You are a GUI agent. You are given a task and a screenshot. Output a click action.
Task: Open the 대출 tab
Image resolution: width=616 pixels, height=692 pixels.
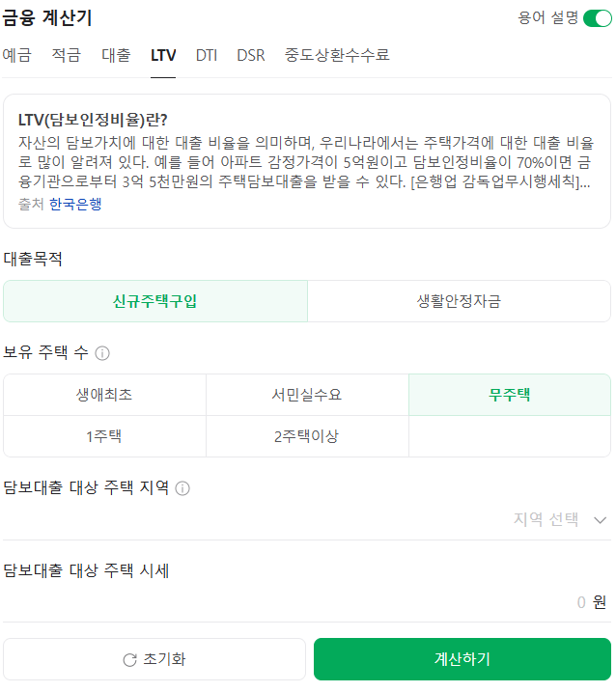(x=116, y=55)
